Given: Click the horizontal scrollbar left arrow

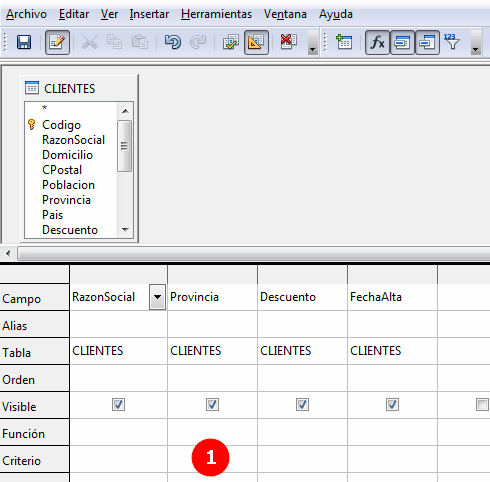Looking at the screenshot, I should pos(8,254).
